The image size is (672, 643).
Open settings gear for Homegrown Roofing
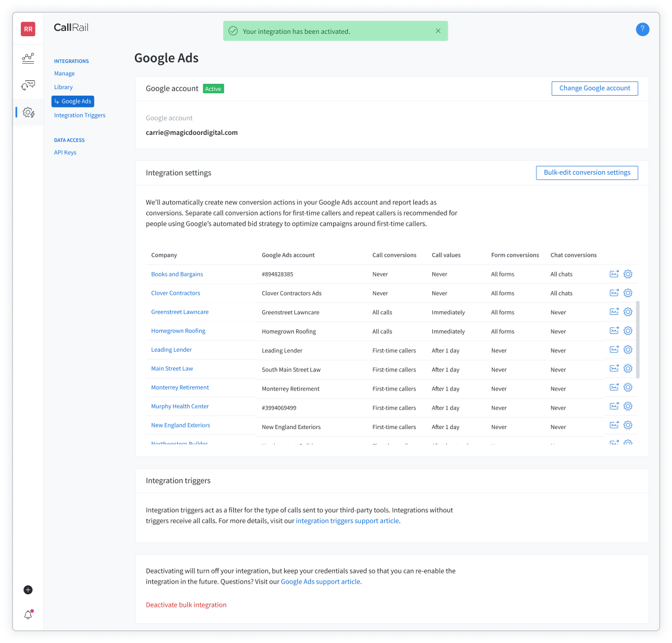tap(628, 330)
